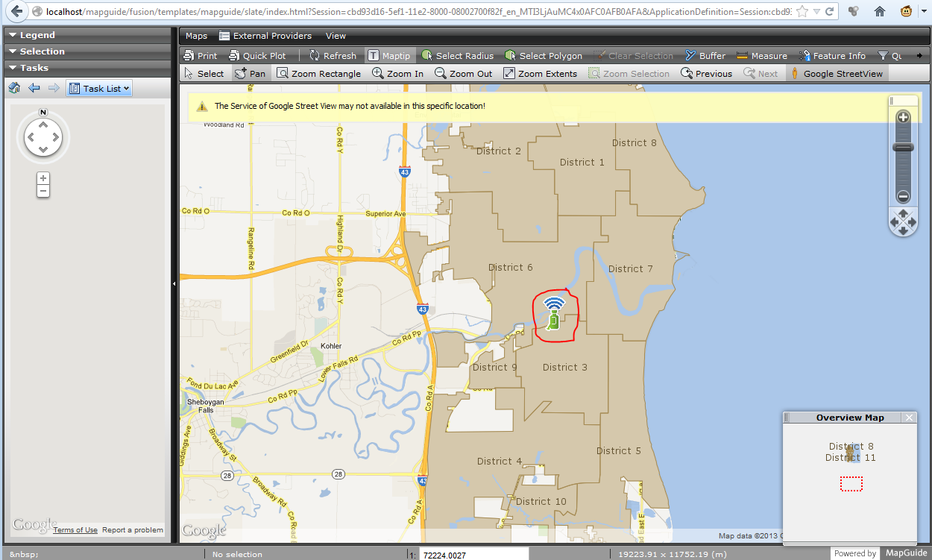The width and height of the screenshot is (932, 560).
Task: Close the Overview Map panel
Action: [x=909, y=418]
